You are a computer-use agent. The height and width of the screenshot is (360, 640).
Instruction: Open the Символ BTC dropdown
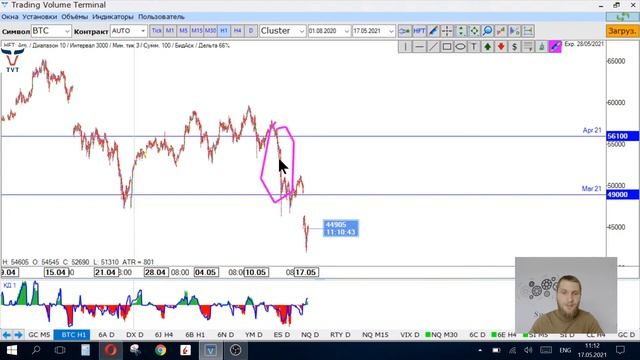click(x=51, y=31)
